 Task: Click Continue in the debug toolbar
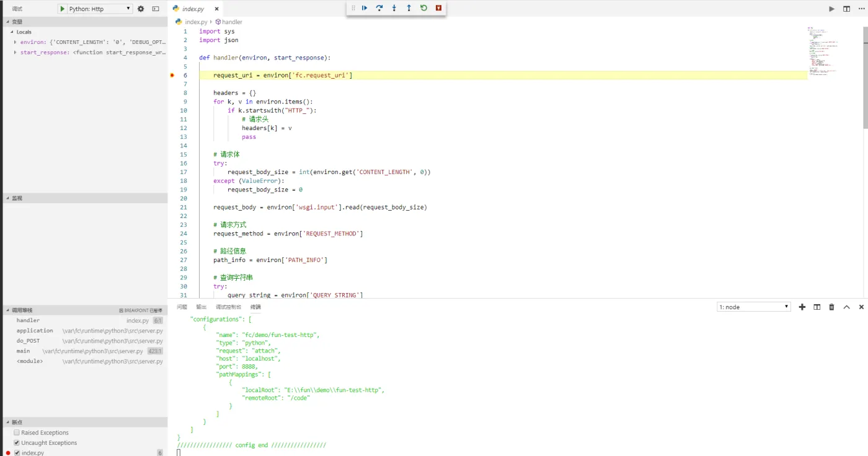(x=365, y=8)
